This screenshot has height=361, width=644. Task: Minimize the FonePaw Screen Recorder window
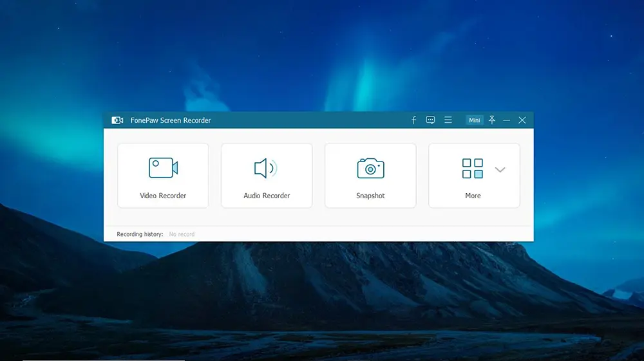pyautogui.click(x=506, y=120)
